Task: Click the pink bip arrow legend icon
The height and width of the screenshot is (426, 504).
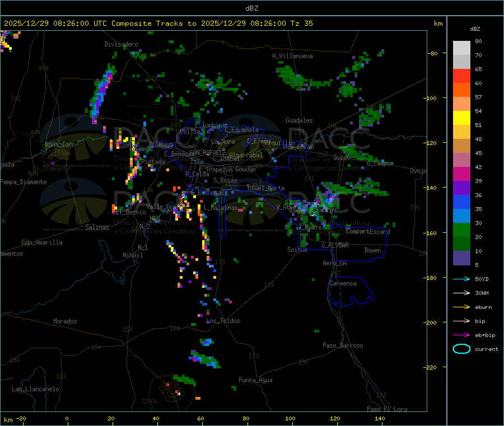Action: (x=461, y=321)
